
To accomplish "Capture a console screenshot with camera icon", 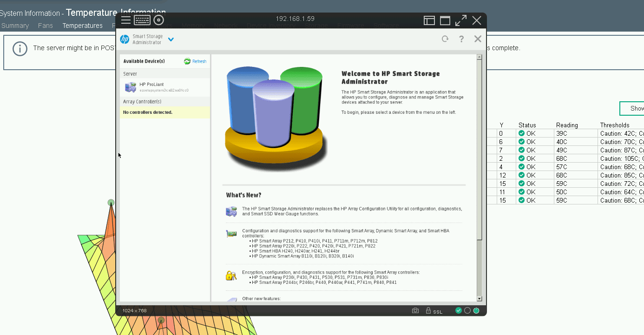I will [x=415, y=311].
